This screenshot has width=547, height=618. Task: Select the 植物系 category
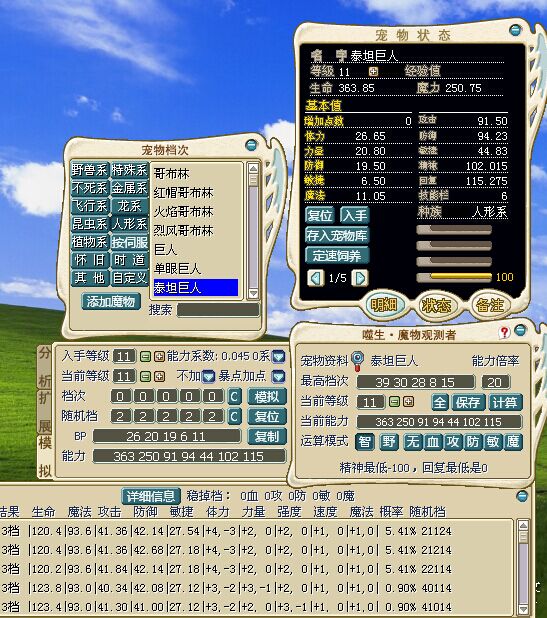[x=89, y=242]
